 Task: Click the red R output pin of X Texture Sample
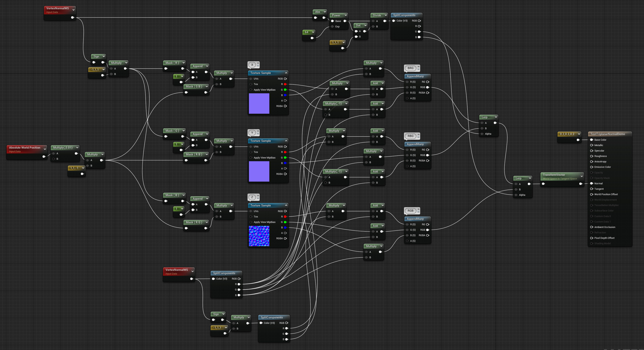point(285,84)
